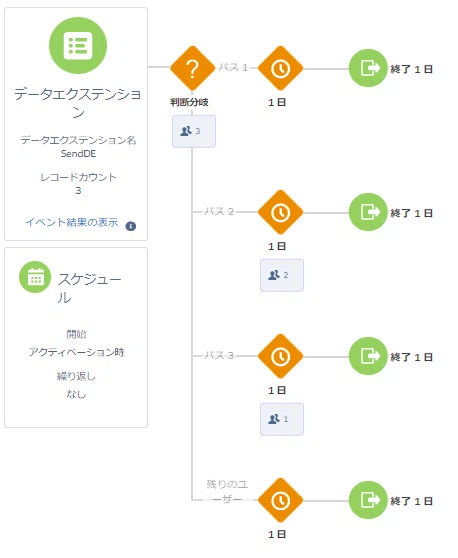This screenshot has height=558, width=458.
Task: Select the wait clock on パス 2
Action: click(x=280, y=212)
